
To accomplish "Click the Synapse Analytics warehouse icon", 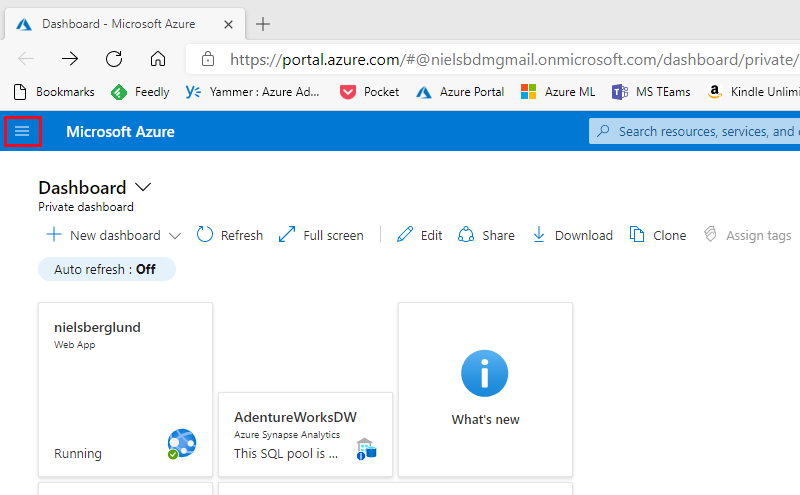I will (x=366, y=449).
